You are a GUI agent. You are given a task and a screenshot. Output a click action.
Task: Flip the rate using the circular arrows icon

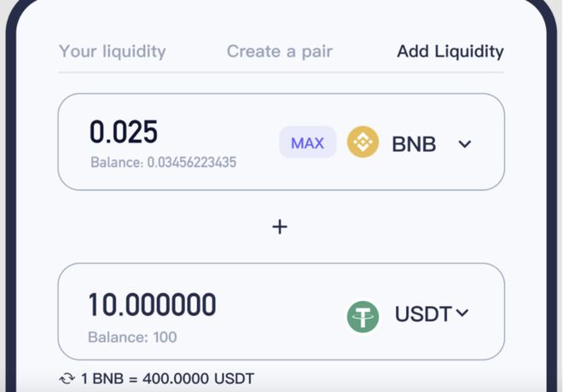(x=67, y=378)
